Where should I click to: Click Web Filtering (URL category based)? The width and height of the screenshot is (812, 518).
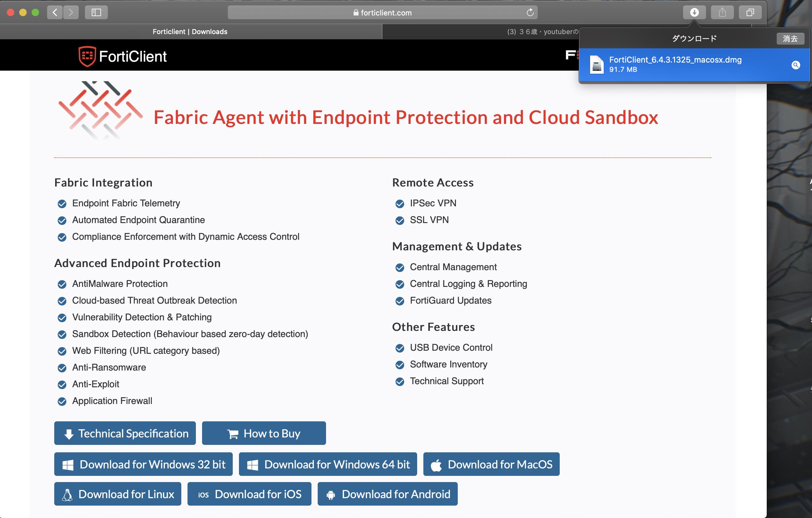(146, 351)
